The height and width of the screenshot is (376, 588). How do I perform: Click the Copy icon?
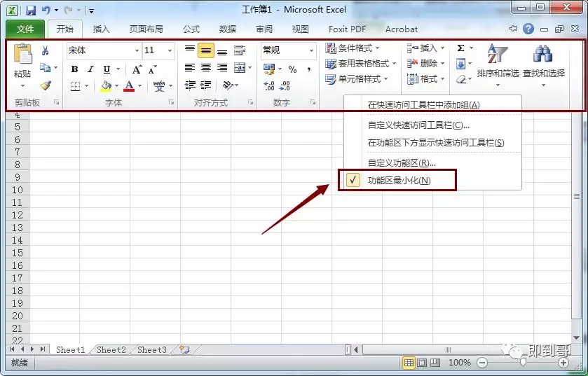click(46, 68)
